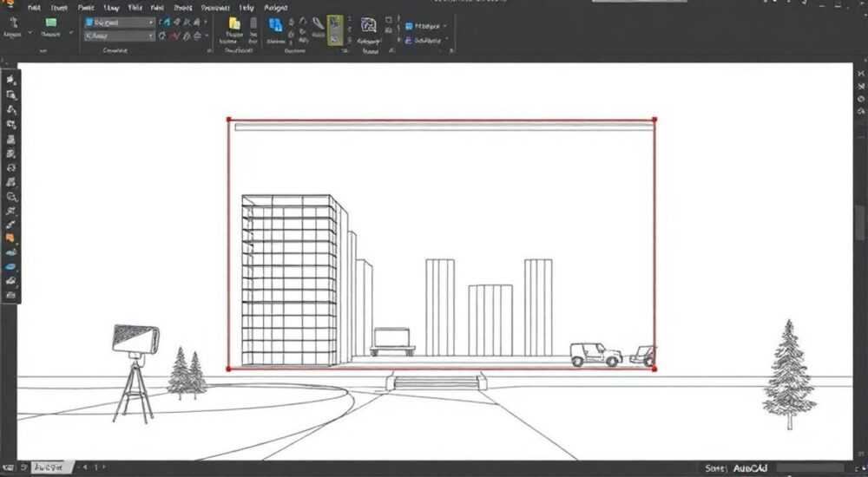Select the staircase below the red frame
Image resolution: width=868 pixels, height=477 pixels.
(437, 382)
